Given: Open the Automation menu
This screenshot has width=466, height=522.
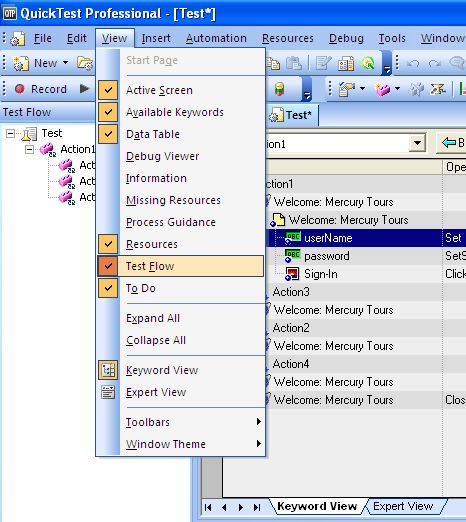Looking at the screenshot, I should tap(216, 38).
